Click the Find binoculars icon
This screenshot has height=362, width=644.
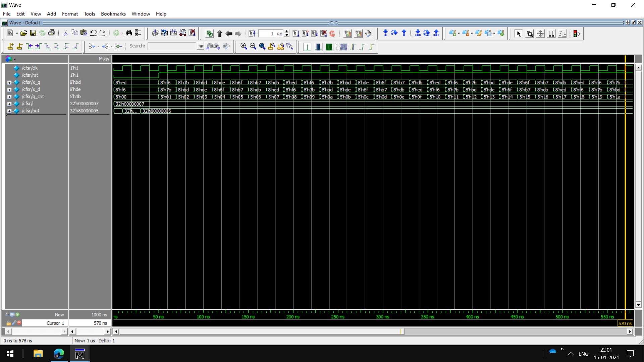point(129,33)
